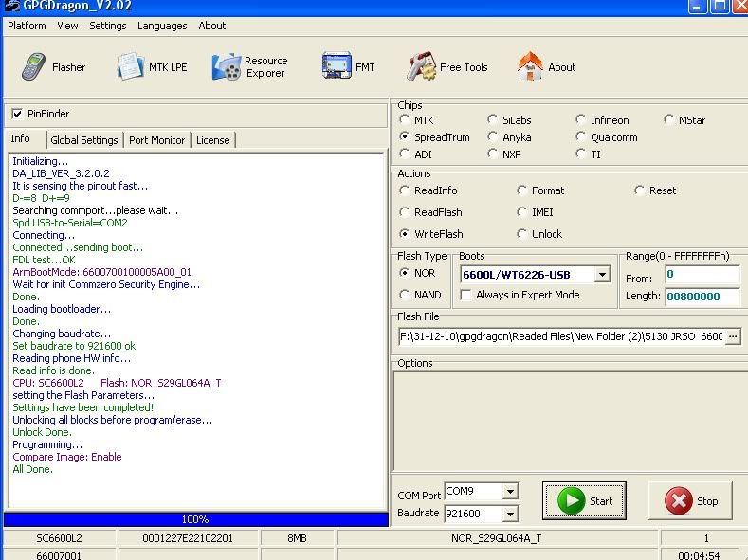
Task: Open the Settings menu
Action: click(108, 26)
